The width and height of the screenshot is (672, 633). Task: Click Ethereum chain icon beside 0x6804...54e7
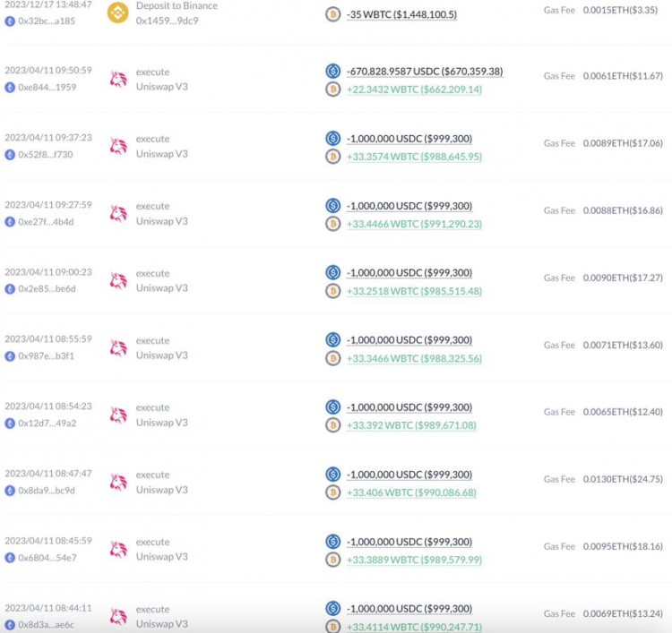coord(10,558)
